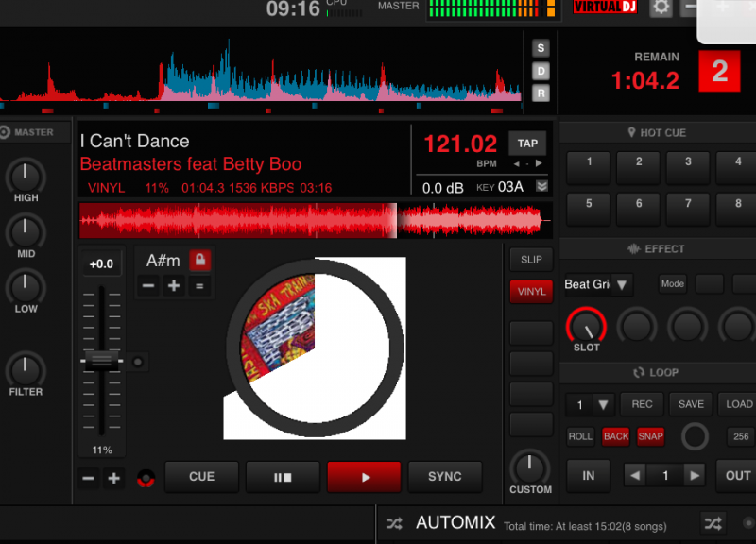Toggle SLIP mode button

pos(531,260)
